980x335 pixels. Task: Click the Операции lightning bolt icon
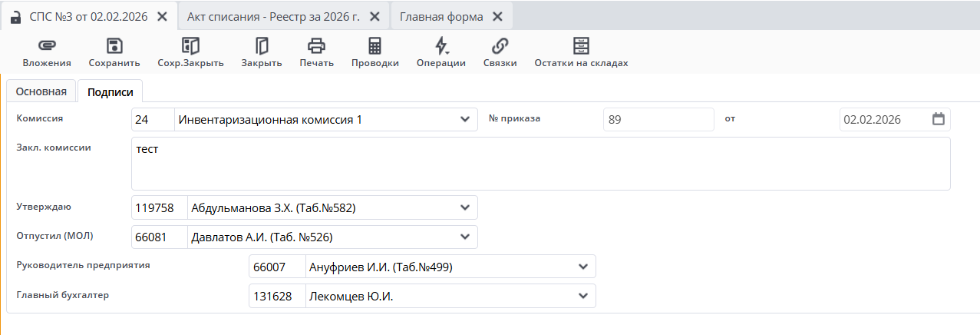441,46
